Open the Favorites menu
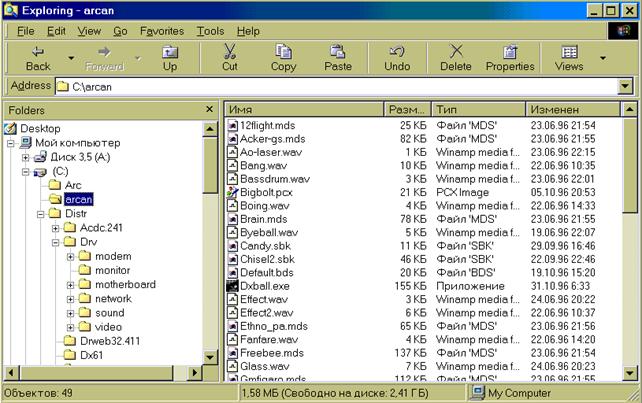Screen dimensions: 642x403 tap(161, 31)
